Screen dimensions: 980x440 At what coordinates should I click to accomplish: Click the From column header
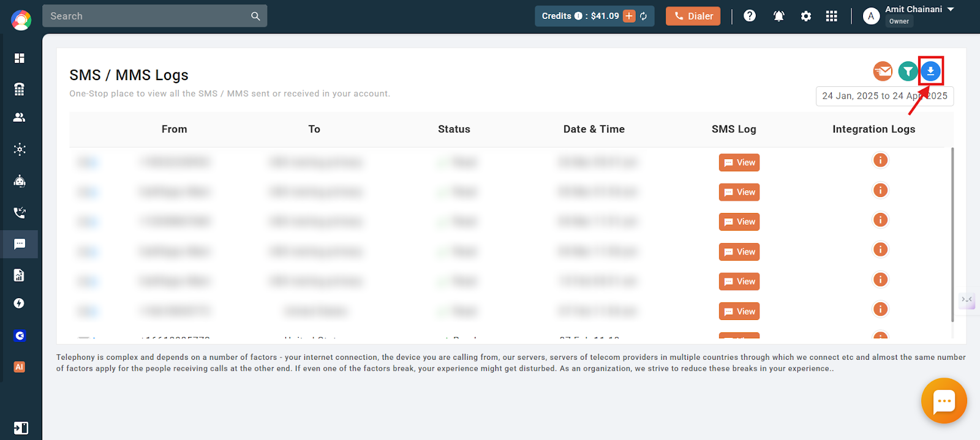[x=175, y=129]
